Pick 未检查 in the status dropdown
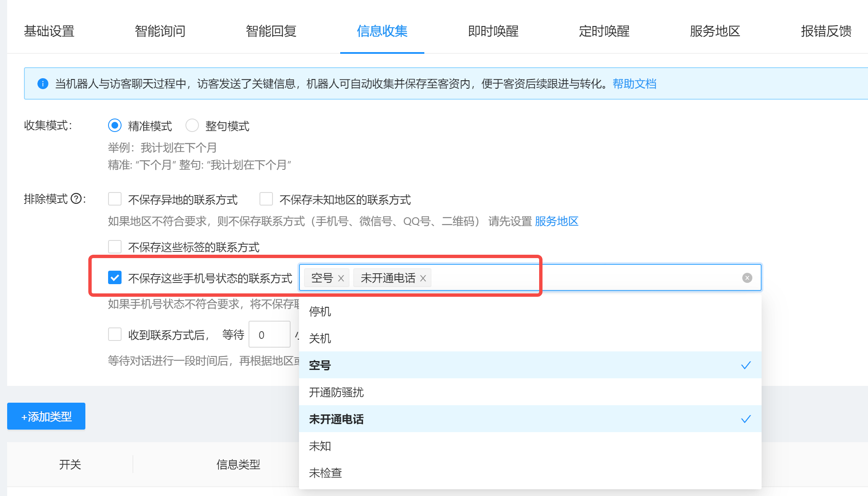The image size is (868, 496). pos(325,473)
